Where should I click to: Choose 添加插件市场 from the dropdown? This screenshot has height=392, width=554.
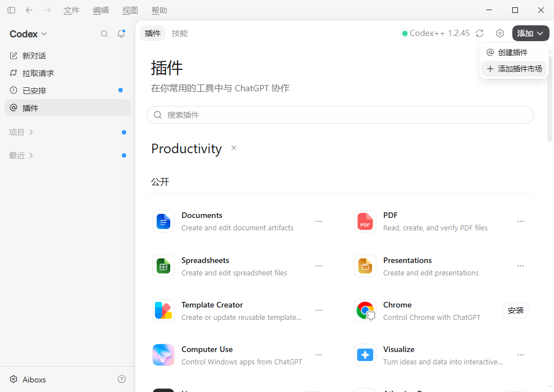tap(514, 69)
